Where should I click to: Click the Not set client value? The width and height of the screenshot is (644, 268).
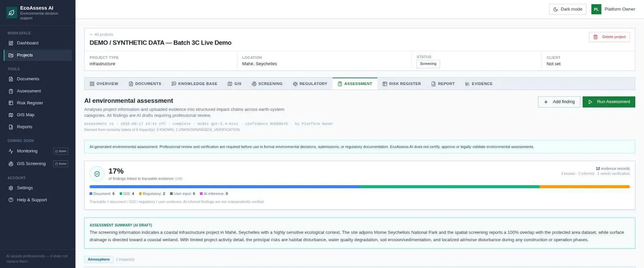click(x=553, y=64)
